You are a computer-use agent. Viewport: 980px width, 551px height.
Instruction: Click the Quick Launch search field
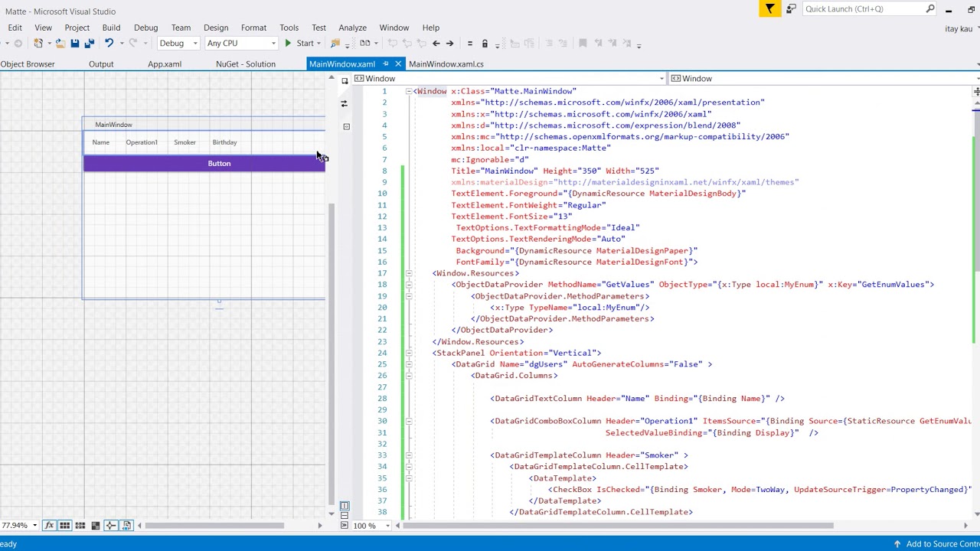tap(864, 9)
